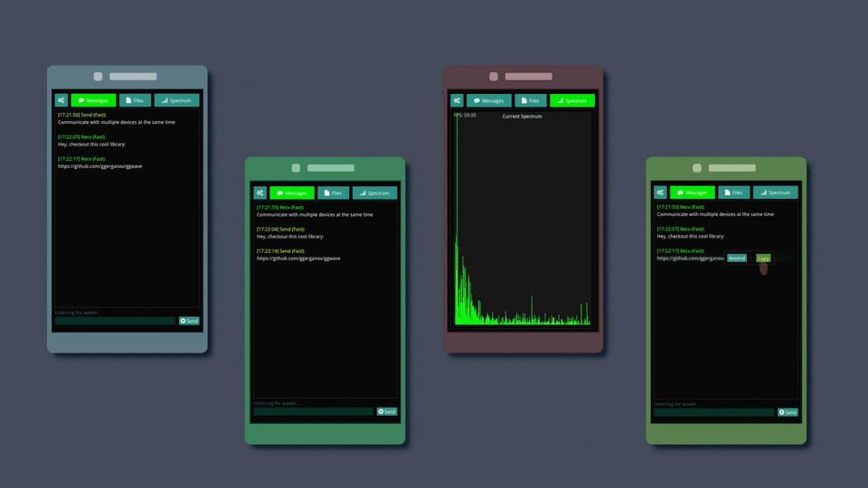Click the 'Current Spectrum' title
Image resolution: width=868 pixels, height=488 pixels.
click(522, 117)
